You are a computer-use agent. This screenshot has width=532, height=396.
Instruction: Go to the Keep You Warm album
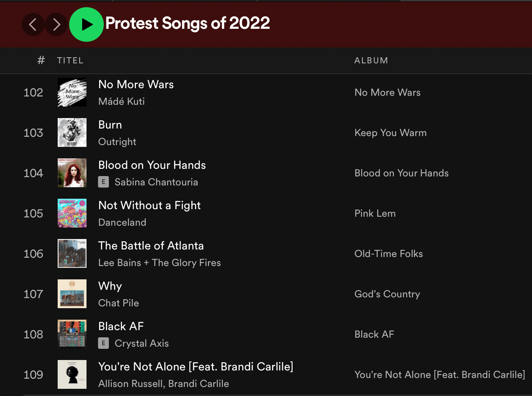390,133
